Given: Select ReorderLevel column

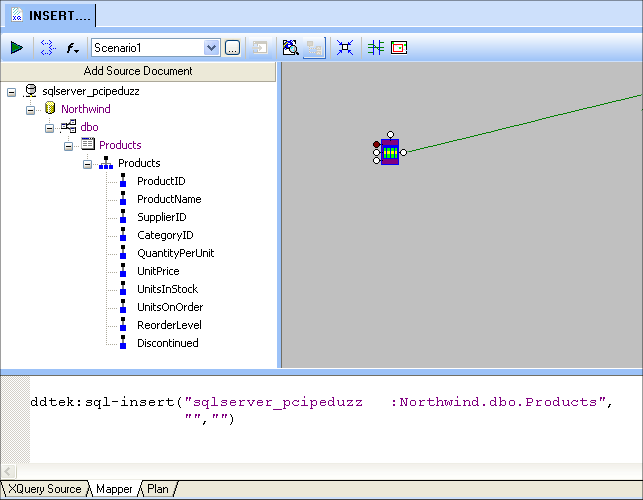Looking at the screenshot, I should (x=169, y=325).
